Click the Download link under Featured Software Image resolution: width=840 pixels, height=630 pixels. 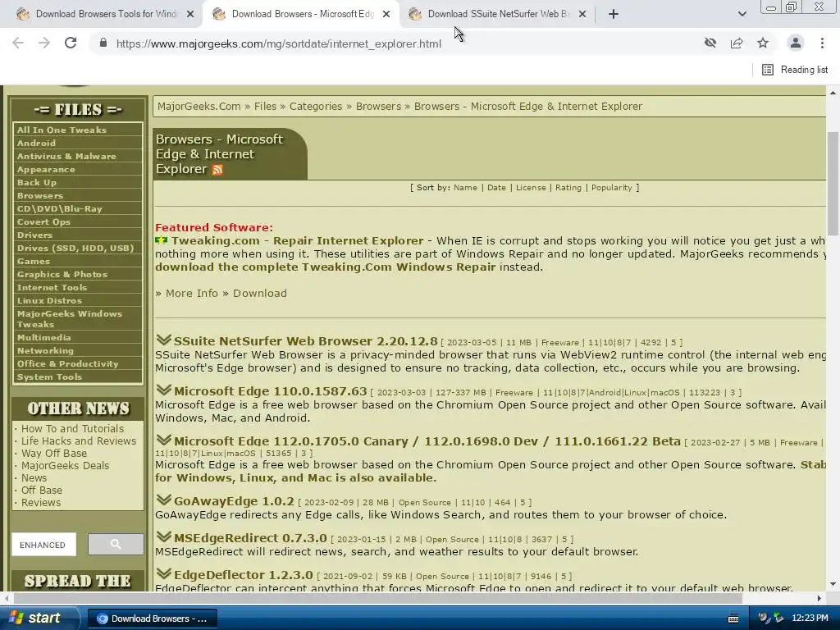click(x=260, y=293)
